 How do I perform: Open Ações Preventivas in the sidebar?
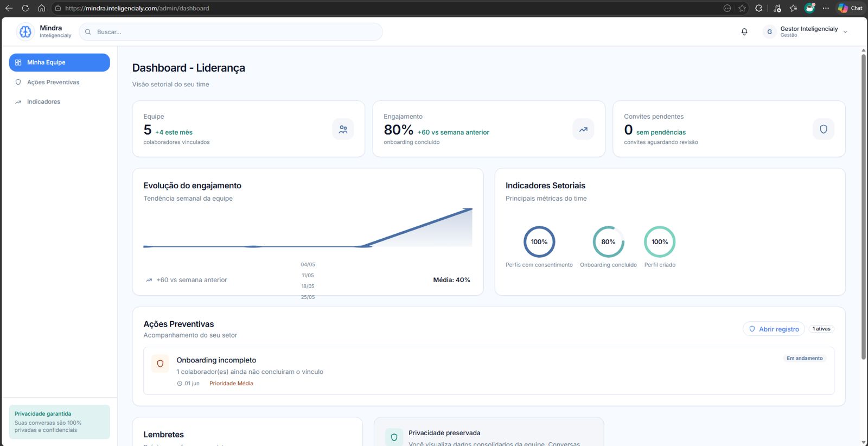[x=53, y=82]
